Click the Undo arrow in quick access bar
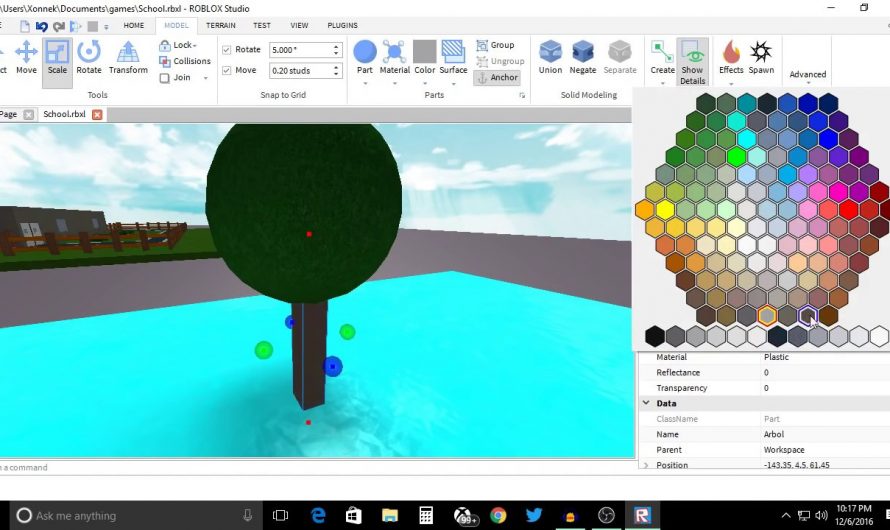This screenshot has width=890, height=530. (41, 26)
